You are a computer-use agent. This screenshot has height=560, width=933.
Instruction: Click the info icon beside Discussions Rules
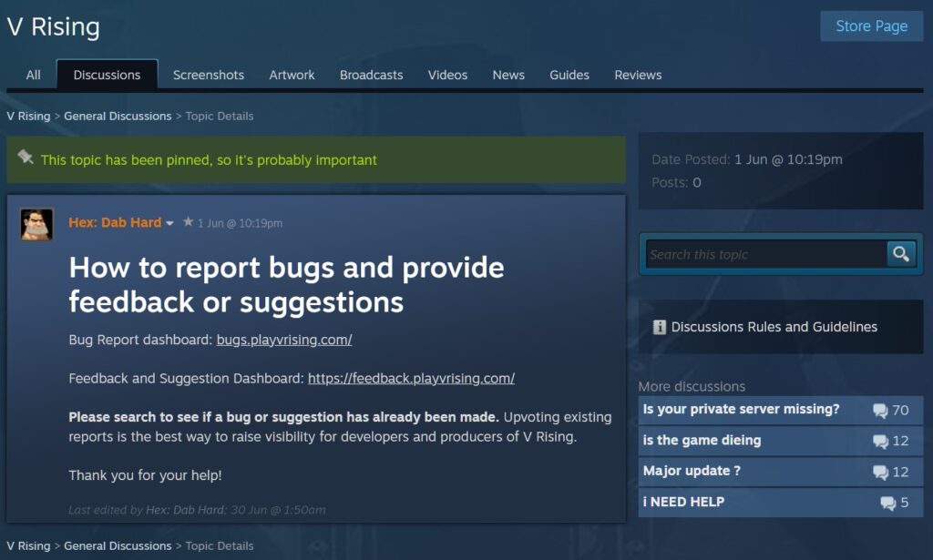coord(660,327)
